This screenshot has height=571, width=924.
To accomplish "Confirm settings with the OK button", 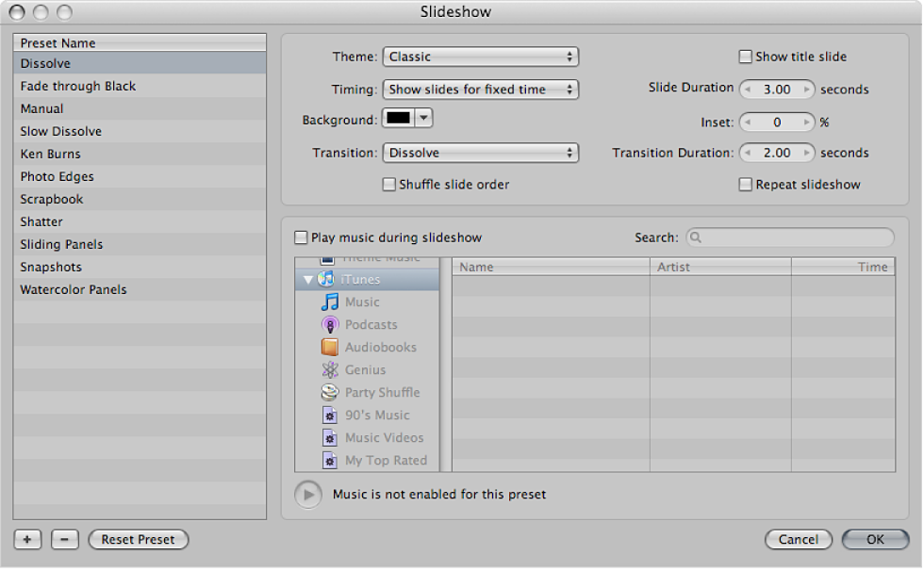I will click(x=874, y=539).
